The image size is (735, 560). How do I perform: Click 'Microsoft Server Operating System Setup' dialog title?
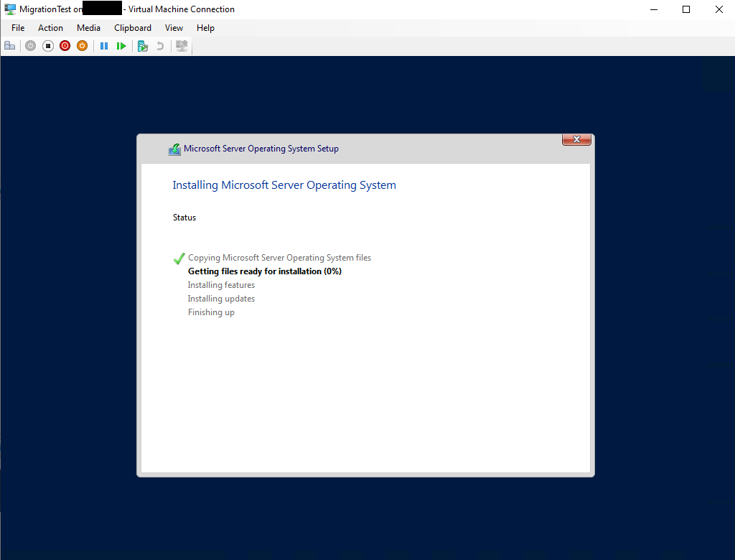261,149
